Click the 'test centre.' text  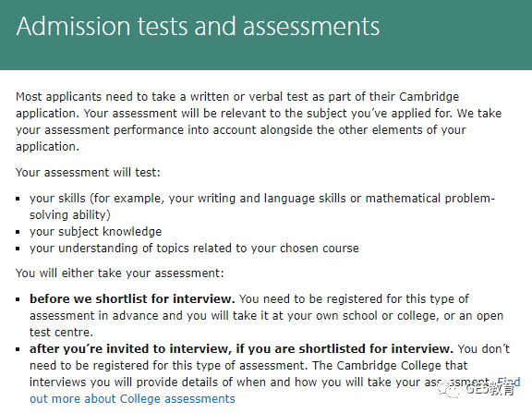pos(61,332)
